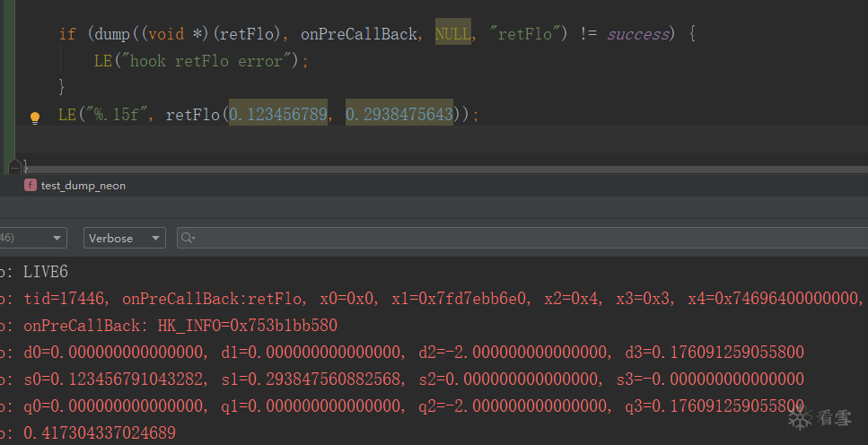Image resolution: width=868 pixels, height=445 pixels.
Task: Click the 0.417304337024689 result log line
Action: tap(99, 432)
